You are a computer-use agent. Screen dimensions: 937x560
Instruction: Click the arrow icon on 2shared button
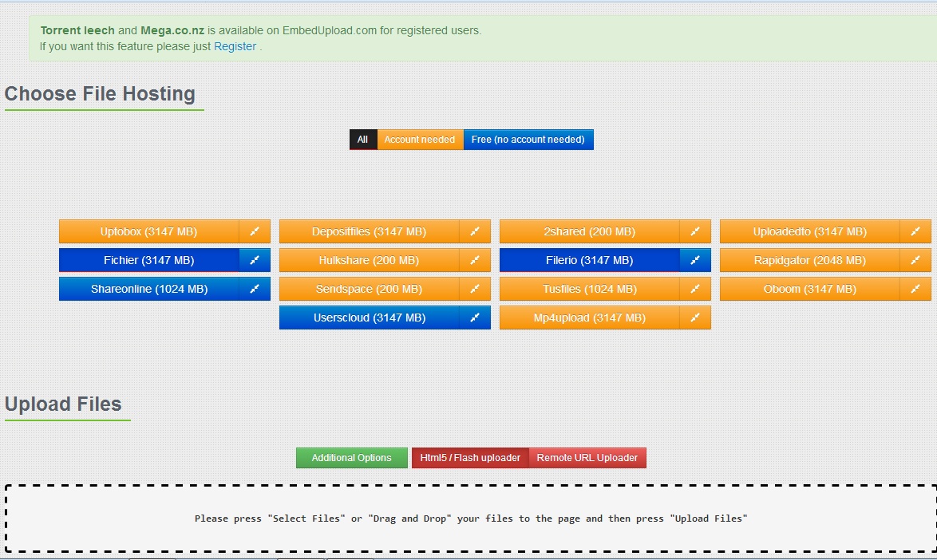click(696, 231)
